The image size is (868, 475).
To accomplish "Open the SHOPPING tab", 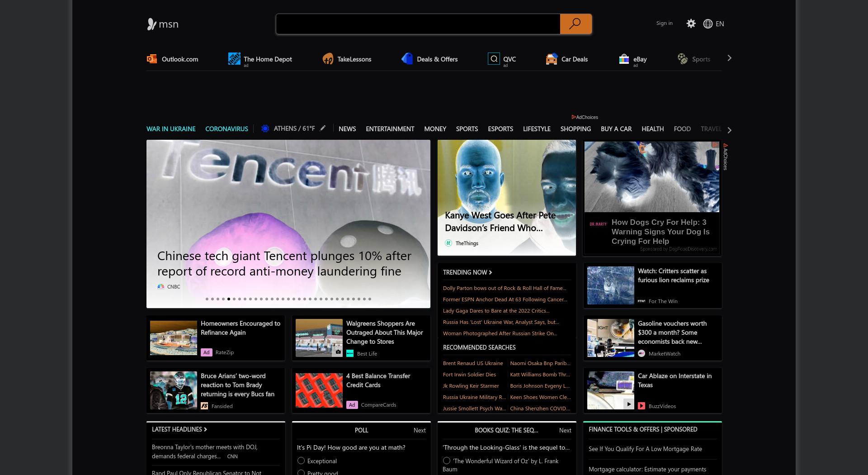I will 576,129.
